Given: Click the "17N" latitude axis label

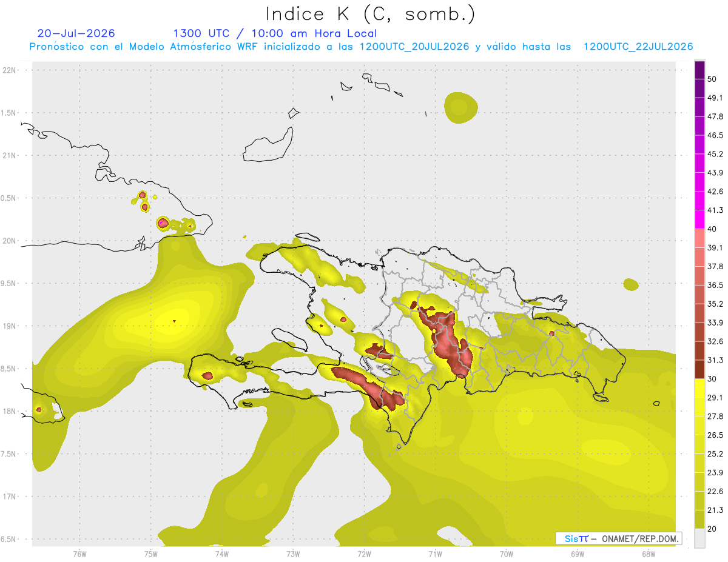Looking at the screenshot, I should click(x=10, y=497).
